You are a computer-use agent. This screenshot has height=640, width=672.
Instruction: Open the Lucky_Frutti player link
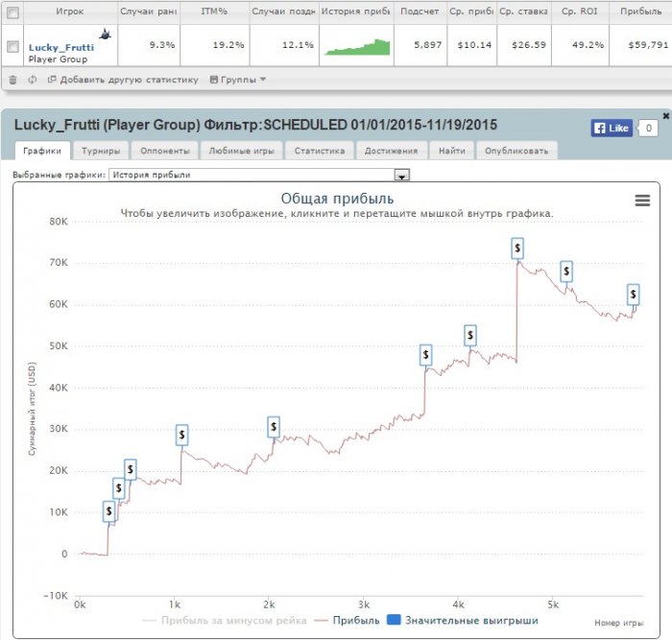tap(60, 47)
